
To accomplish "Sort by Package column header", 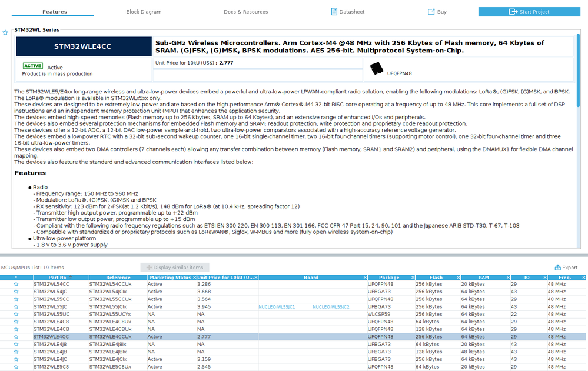I will pos(389,278).
